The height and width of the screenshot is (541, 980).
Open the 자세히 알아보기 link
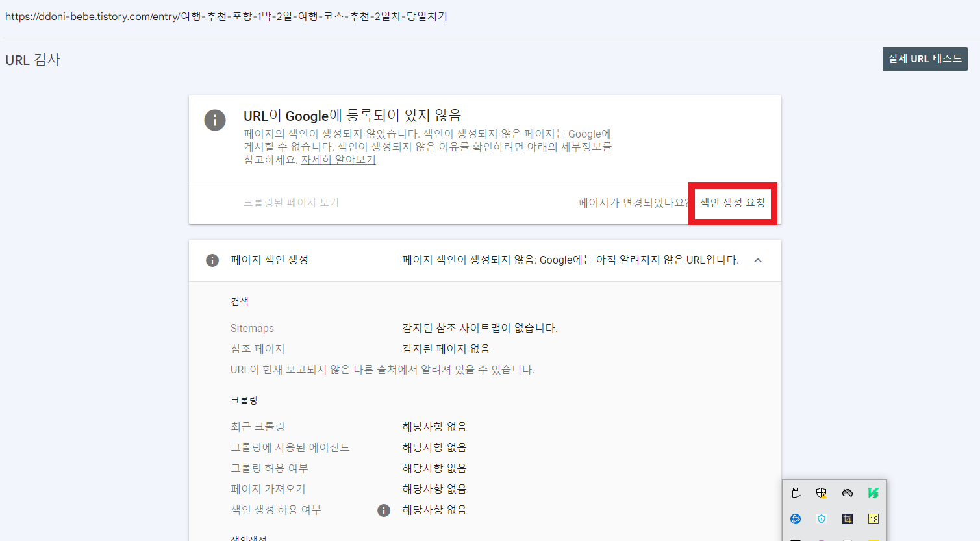(338, 160)
